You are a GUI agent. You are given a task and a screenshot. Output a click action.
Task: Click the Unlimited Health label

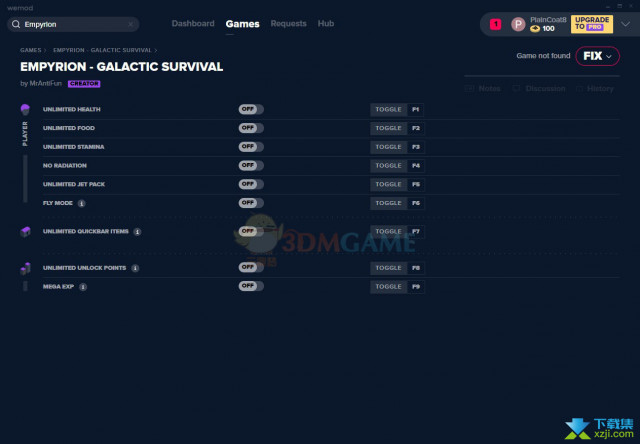point(71,109)
